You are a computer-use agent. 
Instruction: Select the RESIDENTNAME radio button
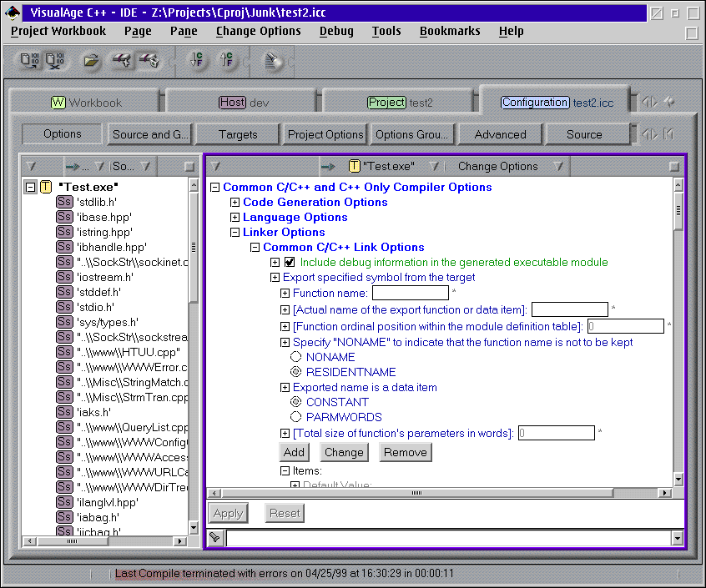pyautogui.click(x=295, y=372)
